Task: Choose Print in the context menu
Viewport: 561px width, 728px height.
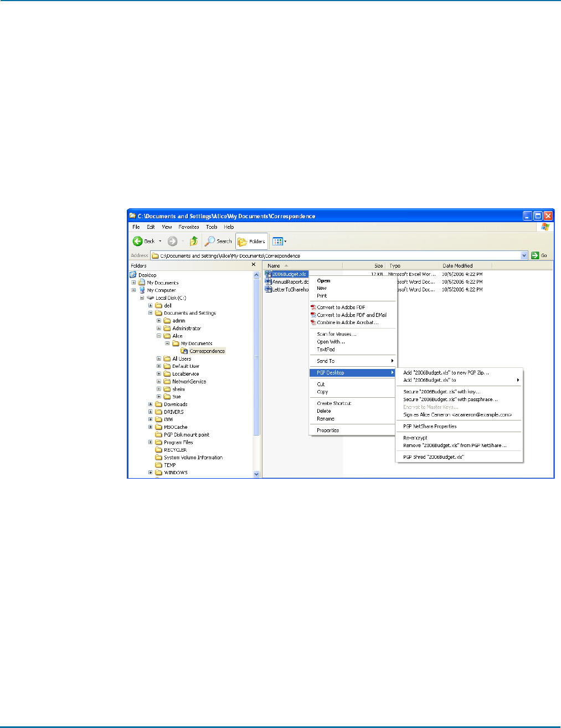Action: coord(353,296)
